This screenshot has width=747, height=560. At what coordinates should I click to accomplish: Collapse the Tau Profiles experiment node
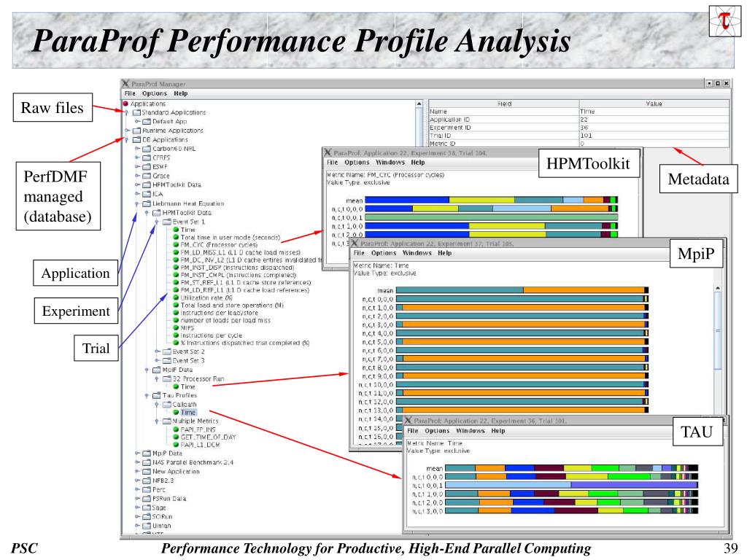(x=147, y=396)
